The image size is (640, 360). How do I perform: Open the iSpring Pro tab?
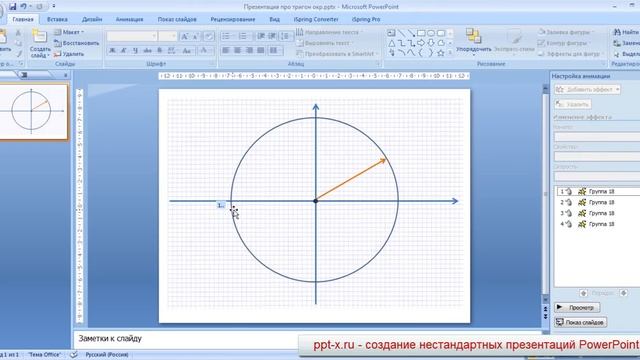click(366, 19)
